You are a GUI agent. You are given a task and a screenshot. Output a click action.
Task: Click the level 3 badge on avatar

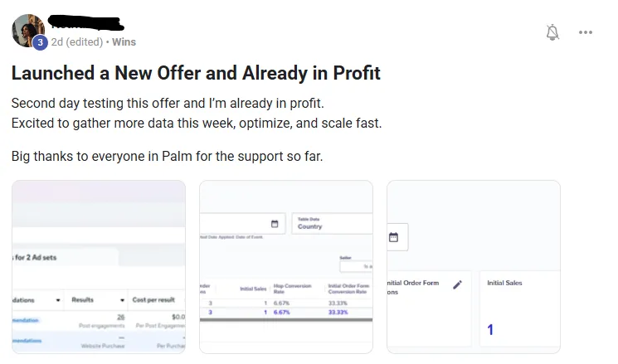pos(40,42)
